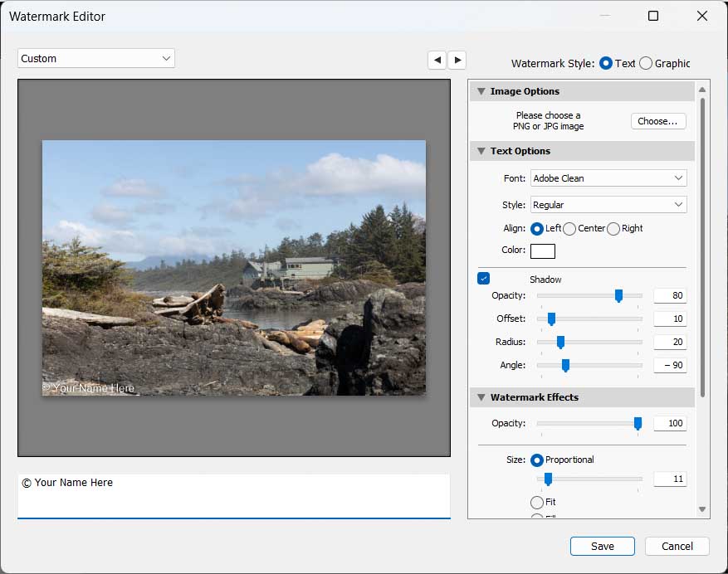728x574 pixels.
Task: Save the watermark preset
Action: click(x=602, y=546)
